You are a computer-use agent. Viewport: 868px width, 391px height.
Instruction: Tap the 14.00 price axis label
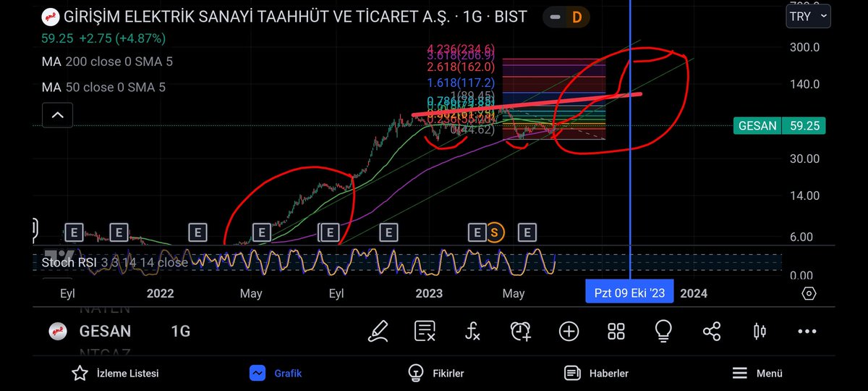tap(805, 195)
